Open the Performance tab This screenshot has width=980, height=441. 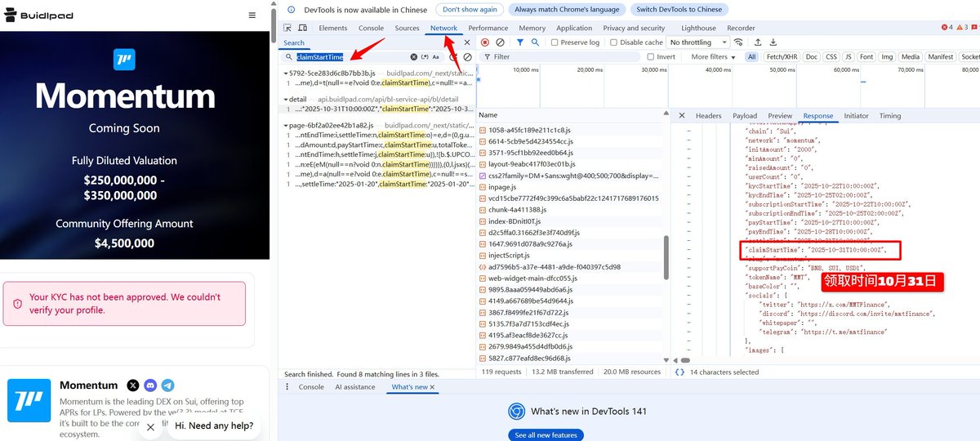point(488,28)
